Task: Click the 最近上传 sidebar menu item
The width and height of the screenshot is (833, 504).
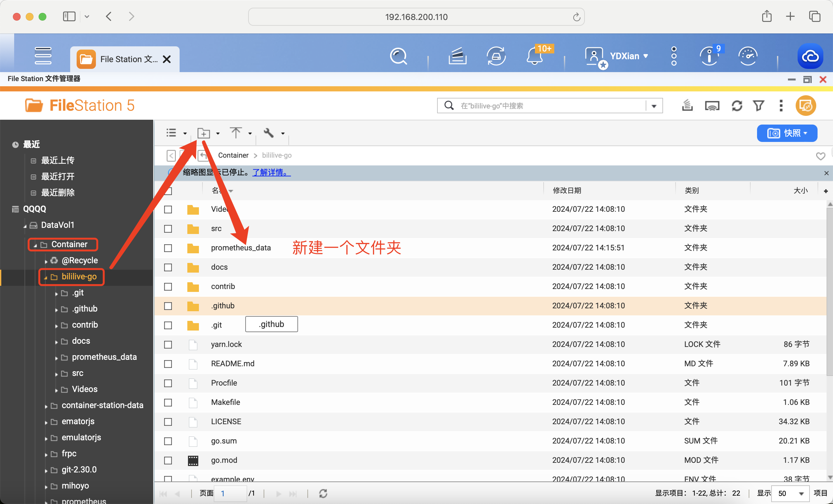Action: pos(58,161)
